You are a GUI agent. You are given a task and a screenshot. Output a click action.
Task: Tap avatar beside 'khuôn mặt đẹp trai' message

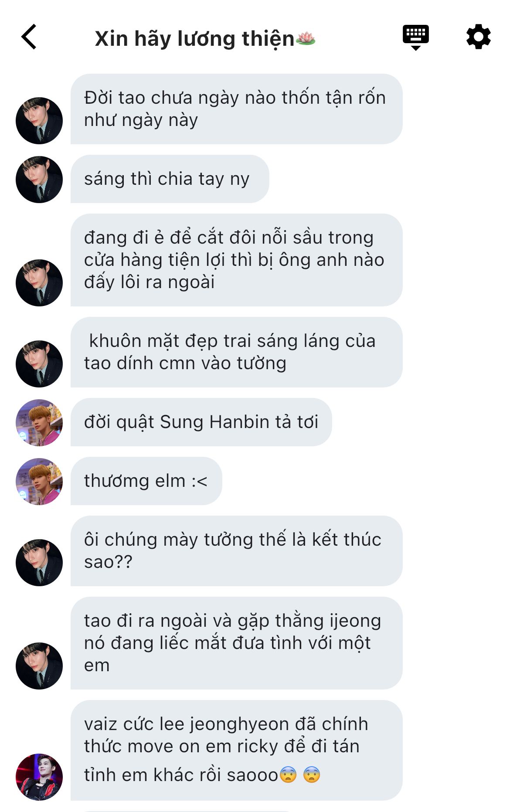(39, 364)
